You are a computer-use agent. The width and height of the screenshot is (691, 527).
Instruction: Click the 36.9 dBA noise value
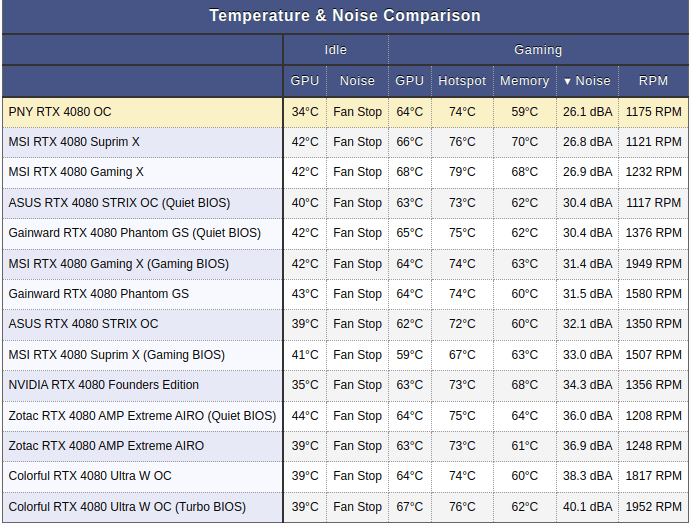[587, 445]
